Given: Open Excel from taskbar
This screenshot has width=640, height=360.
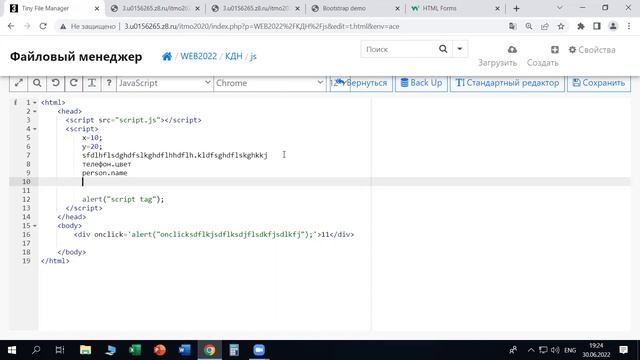Looking at the screenshot, I should (x=135, y=350).
